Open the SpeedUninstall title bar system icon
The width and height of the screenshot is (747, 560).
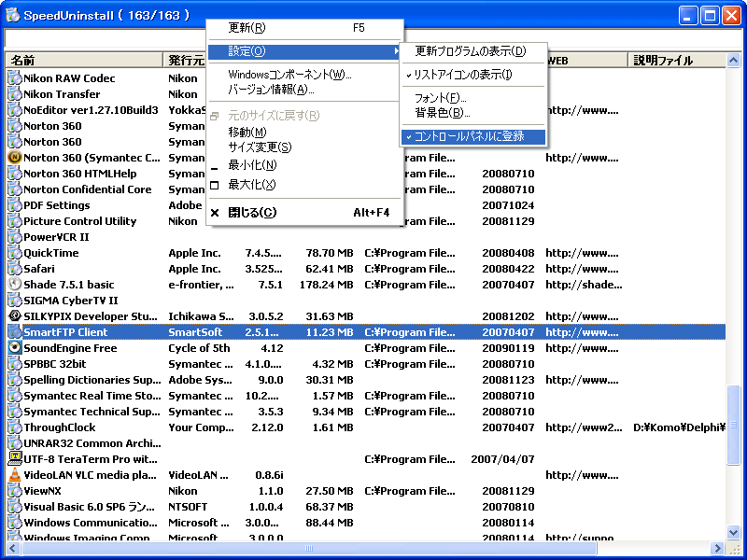(x=13, y=15)
